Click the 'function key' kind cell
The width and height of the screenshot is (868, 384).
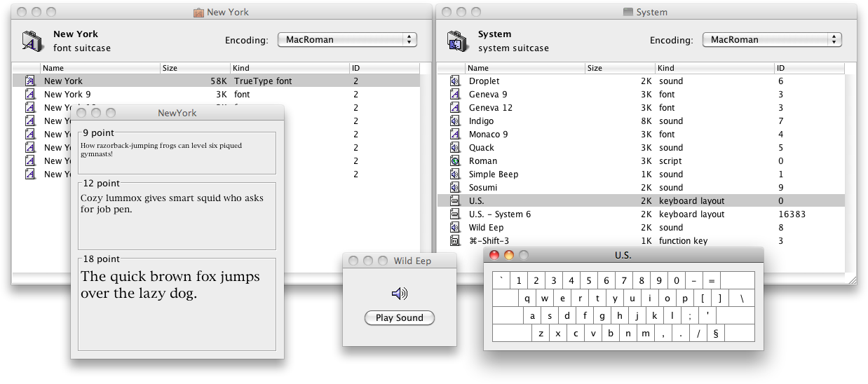683,241
